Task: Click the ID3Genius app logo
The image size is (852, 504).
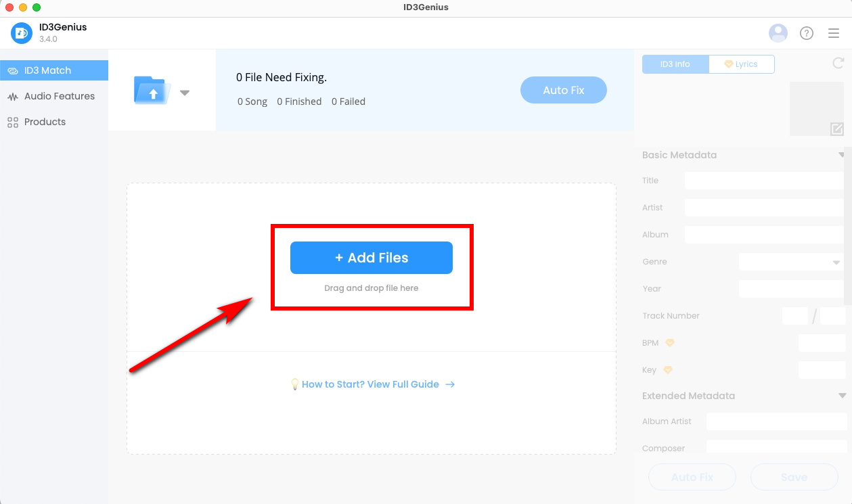Action: tap(22, 32)
